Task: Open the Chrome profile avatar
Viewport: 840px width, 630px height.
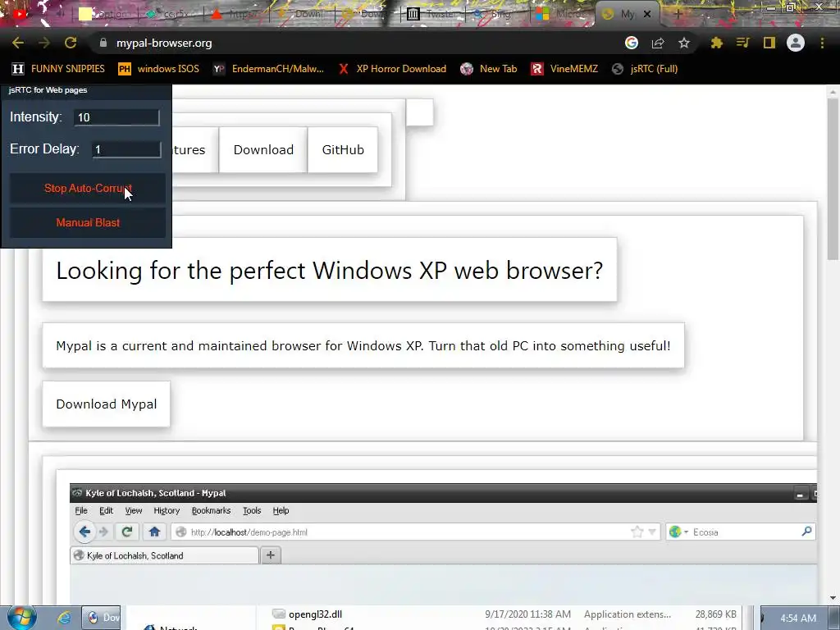Action: (796, 43)
